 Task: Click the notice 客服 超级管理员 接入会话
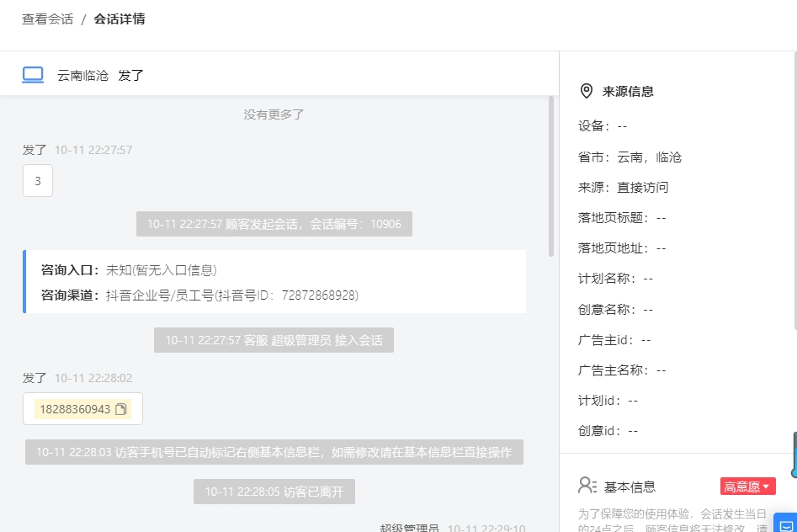coord(274,340)
